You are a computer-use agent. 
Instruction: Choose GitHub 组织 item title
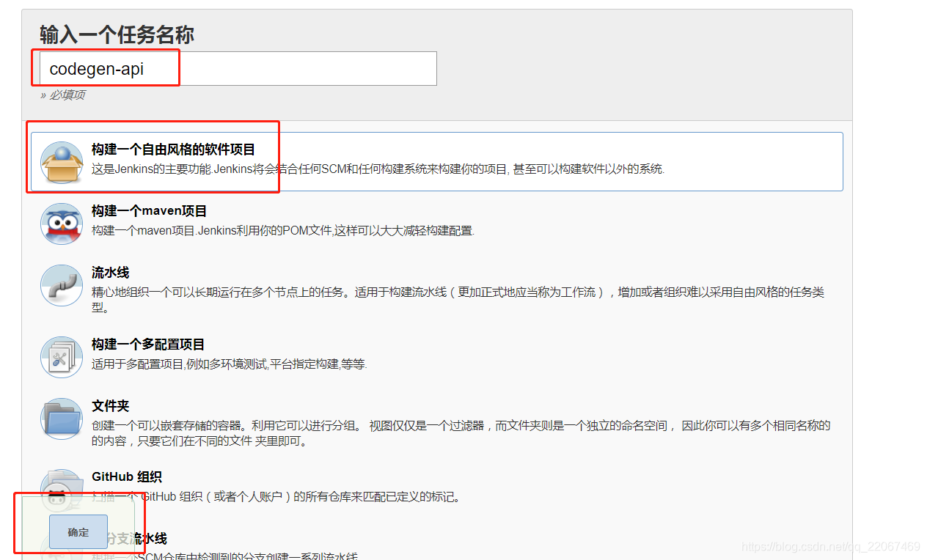pyautogui.click(x=127, y=477)
